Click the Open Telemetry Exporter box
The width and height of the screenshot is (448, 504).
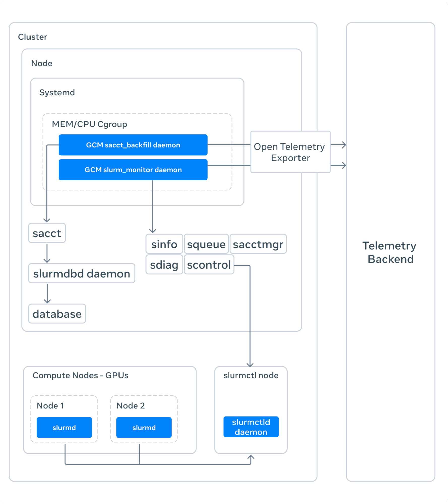(290, 152)
